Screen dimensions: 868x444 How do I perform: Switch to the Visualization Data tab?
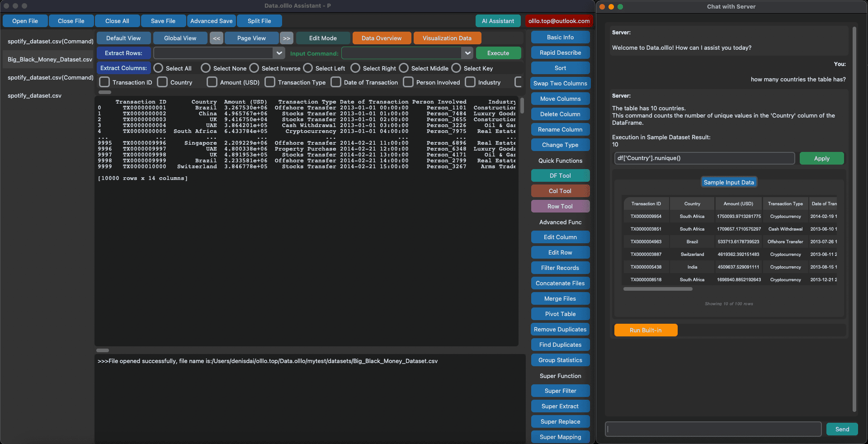click(447, 38)
